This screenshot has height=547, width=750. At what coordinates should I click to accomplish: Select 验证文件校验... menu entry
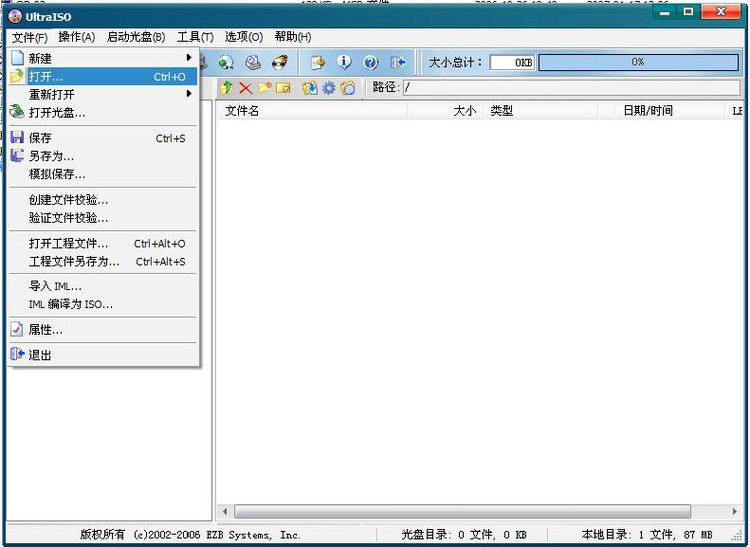[x=102, y=218]
